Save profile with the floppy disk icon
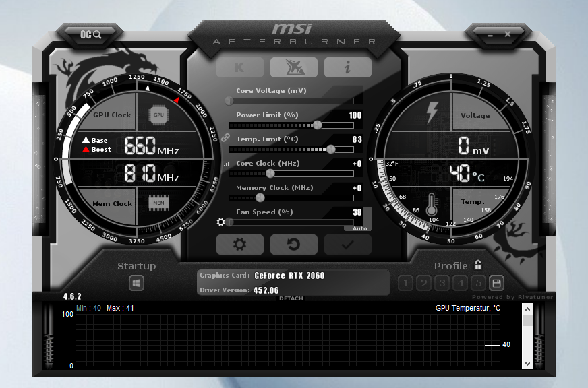The width and height of the screenshot is (588, 388). pyautogui.click(x=496, y=283)
